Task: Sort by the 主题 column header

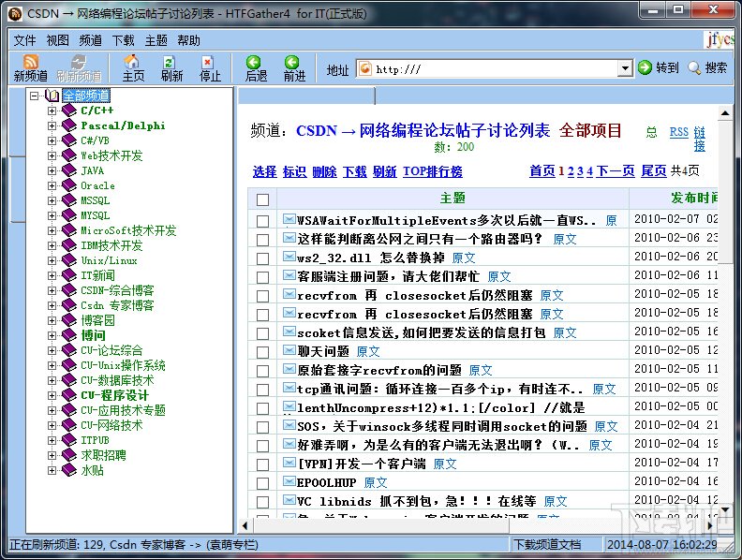Action: (453, 198)
